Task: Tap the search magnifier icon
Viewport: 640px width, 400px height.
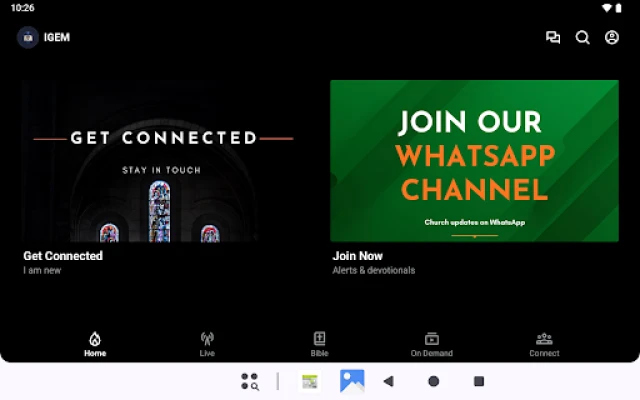Action: click(582, 38)
